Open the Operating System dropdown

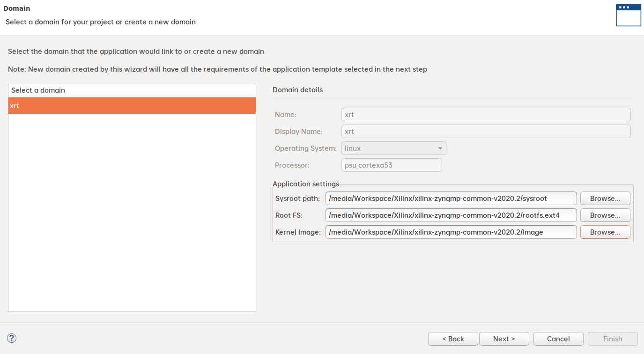[394, 148]
